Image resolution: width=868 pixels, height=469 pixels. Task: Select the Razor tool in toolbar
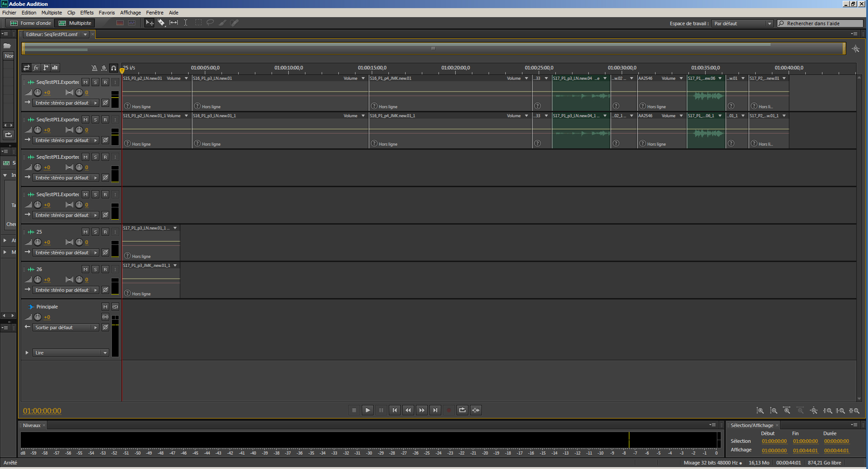click(161, 23)
